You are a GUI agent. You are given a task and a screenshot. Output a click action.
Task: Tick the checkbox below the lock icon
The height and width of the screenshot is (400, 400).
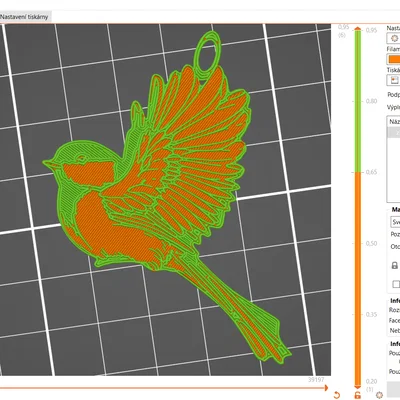point(396,284)
